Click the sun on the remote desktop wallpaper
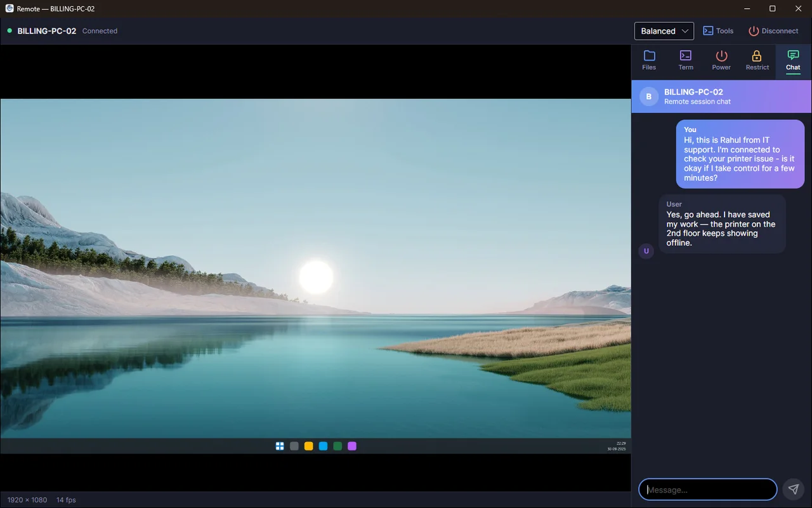 point(316,277)
